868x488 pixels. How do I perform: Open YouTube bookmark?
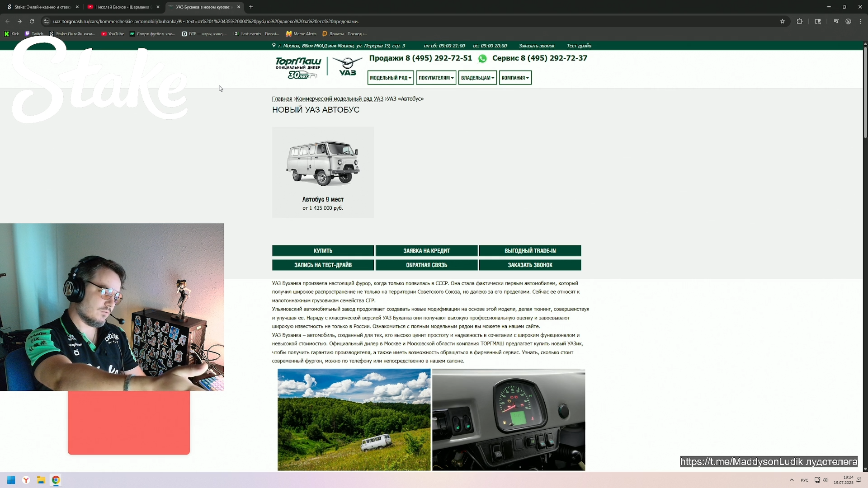(113, 34)
